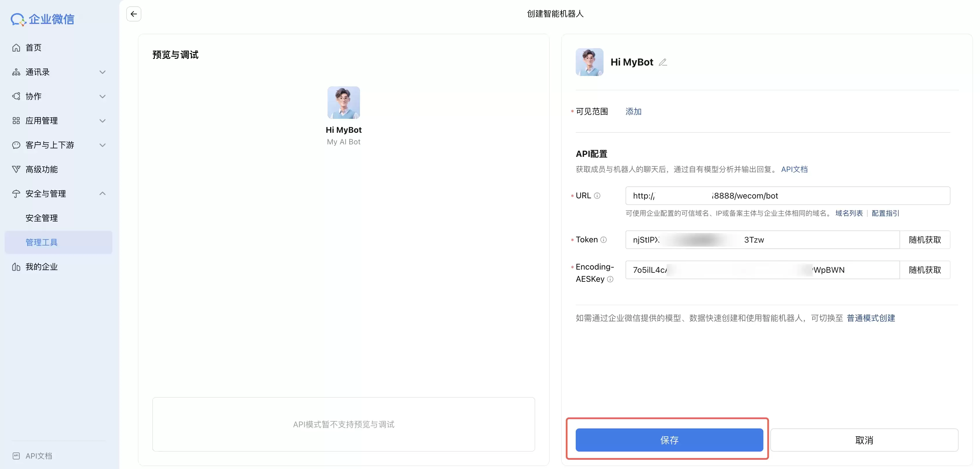The image size is (980, 469).
Task: Click the edit pencil next to Hi MyBot
Action: [663, 62]
